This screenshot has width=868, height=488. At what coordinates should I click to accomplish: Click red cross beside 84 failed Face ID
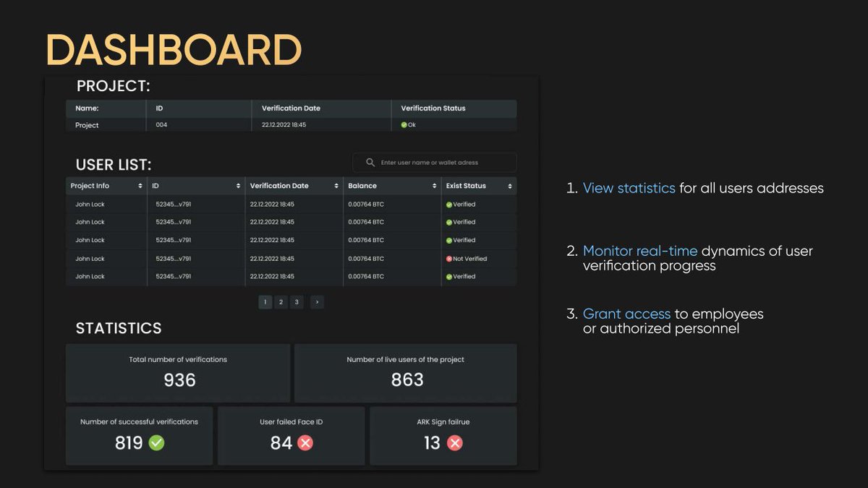pos(305,442)
